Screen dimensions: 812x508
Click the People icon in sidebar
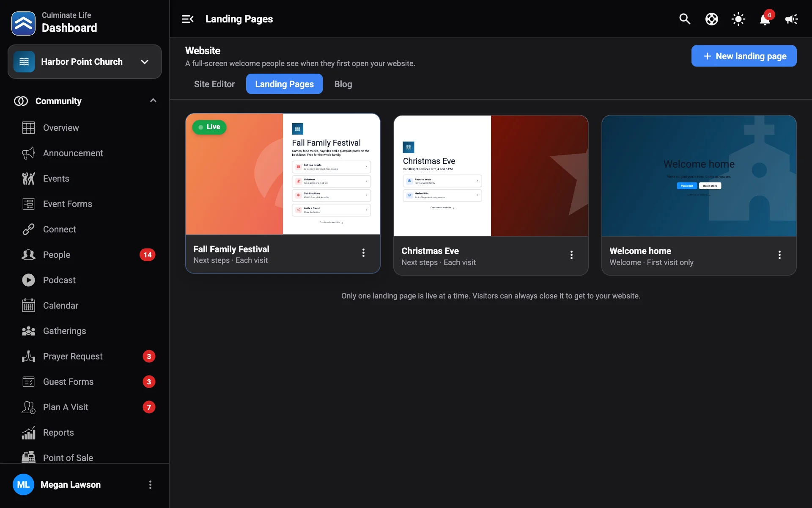click(28, 255)
